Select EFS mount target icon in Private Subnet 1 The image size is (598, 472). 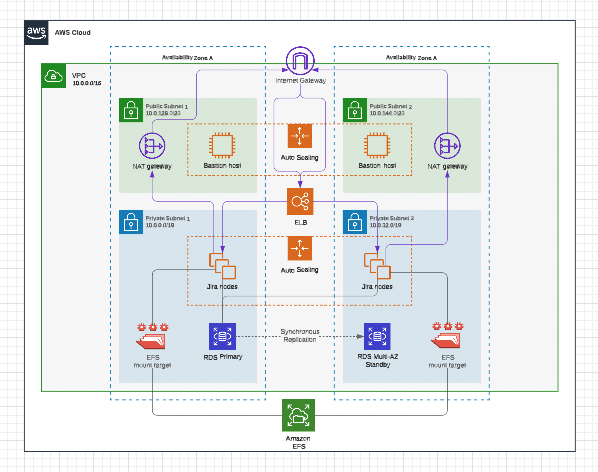click(152, 336)
